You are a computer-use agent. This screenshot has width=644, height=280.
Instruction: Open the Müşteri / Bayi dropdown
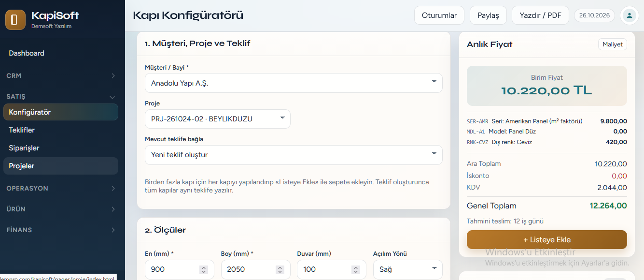294,83
